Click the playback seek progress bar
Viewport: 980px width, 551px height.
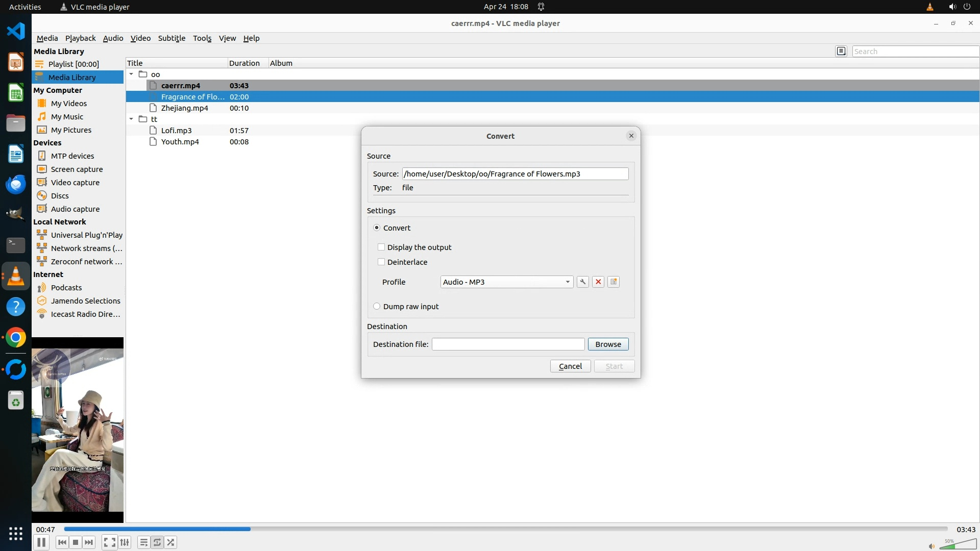click(x=505, y=529)
